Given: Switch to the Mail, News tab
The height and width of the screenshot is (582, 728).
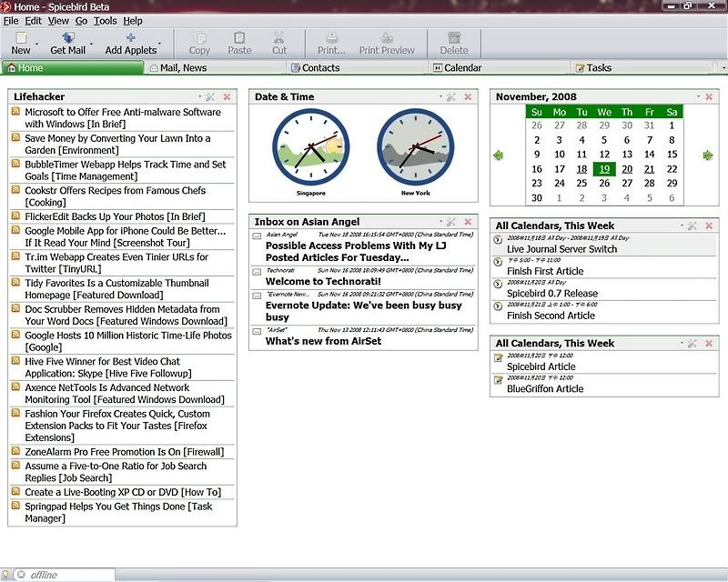Looking at the screenshot, I should [x=217, y=68].
